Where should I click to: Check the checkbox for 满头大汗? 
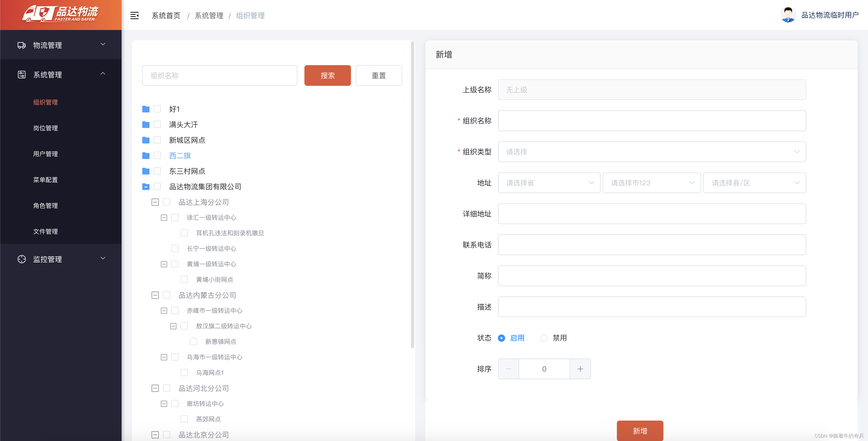tap(157, 124)
